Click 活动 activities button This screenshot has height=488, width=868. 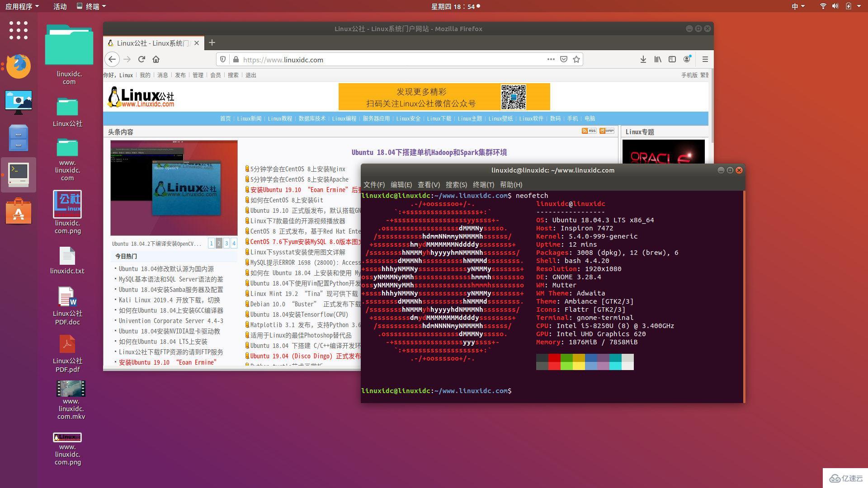pos(60,6)
